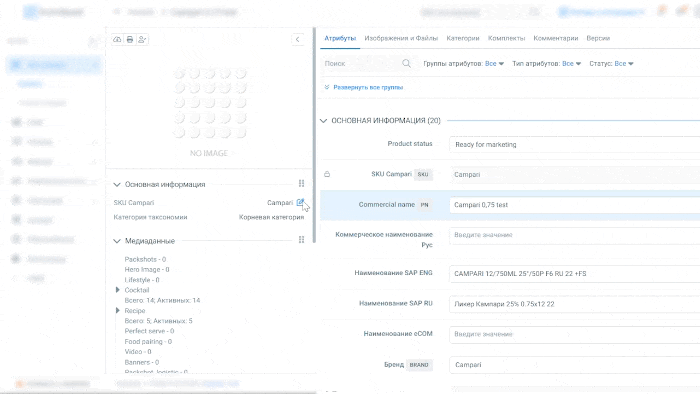Click 'Всего: 5; Активных: 5' text
The image size is (700, 394).
[x=158, y=321]
